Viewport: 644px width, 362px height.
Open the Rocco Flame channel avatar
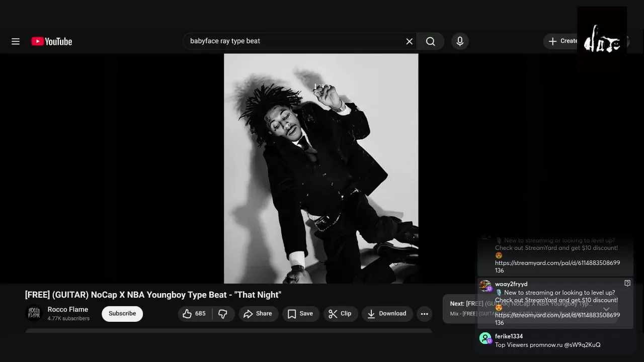pos(34,313)
